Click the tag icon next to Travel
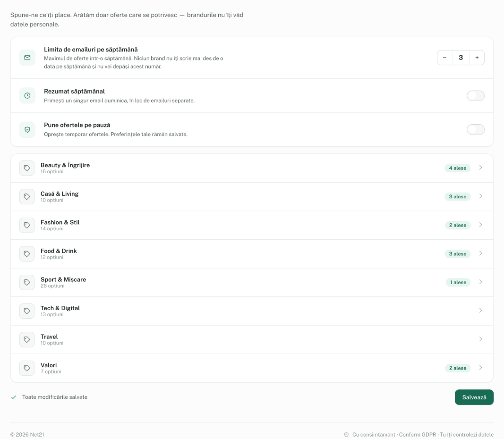This screenshot has height=439, width=504. 27,339
